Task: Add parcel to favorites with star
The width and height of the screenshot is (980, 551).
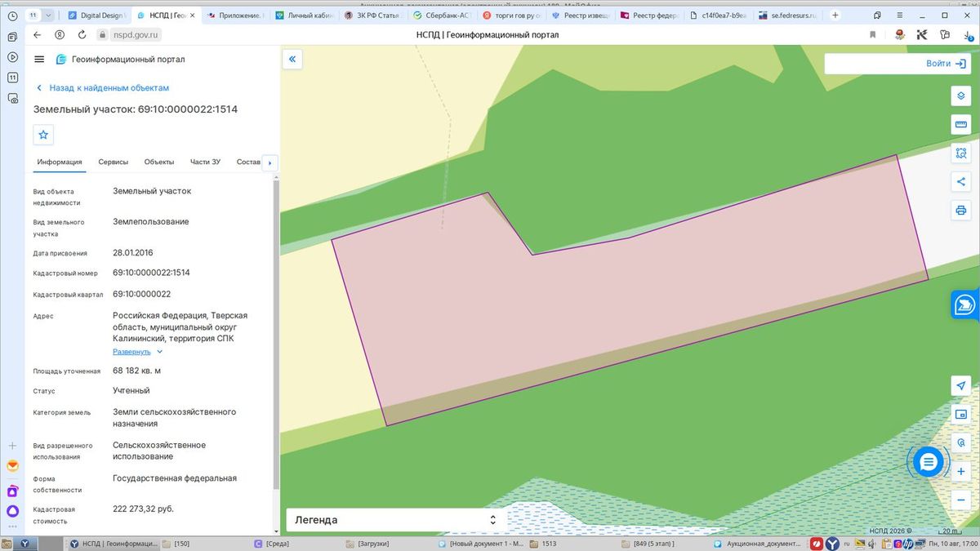Action: pyautogui.click(x=43, y=135)
